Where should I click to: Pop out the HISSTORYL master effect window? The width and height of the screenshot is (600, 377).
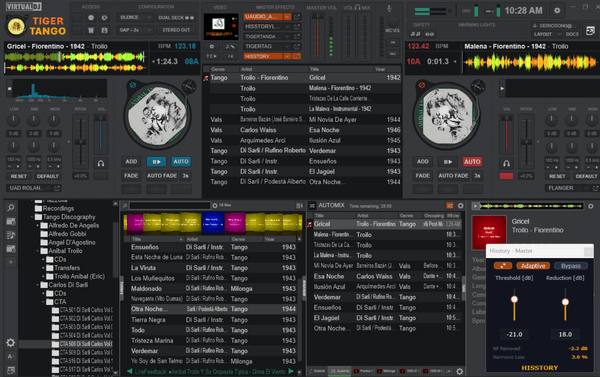point(297,27)
